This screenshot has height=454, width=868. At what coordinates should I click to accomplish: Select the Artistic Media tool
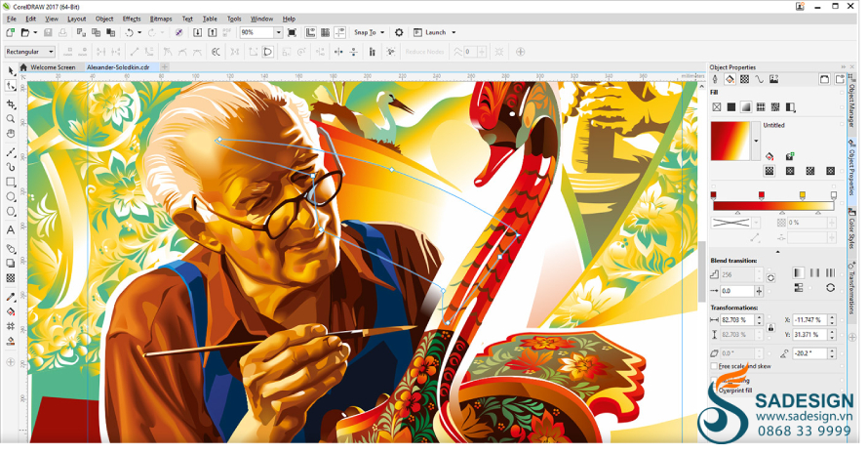11,167
